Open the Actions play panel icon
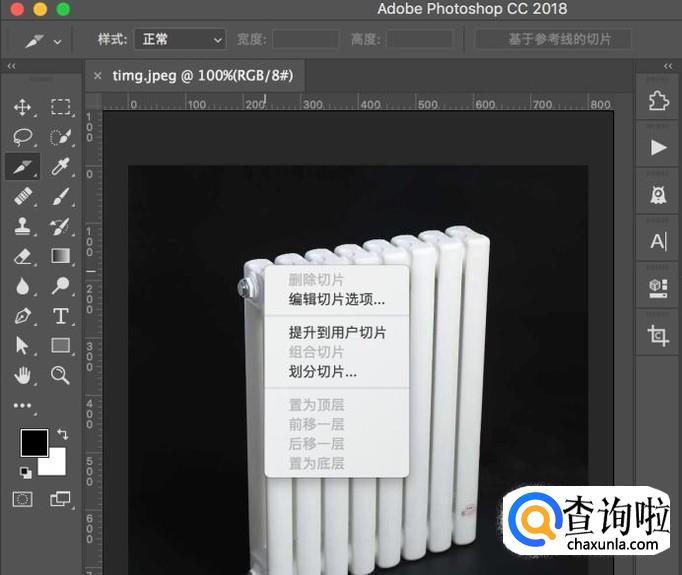Screen dimensions: 682x575 (658, 147)
